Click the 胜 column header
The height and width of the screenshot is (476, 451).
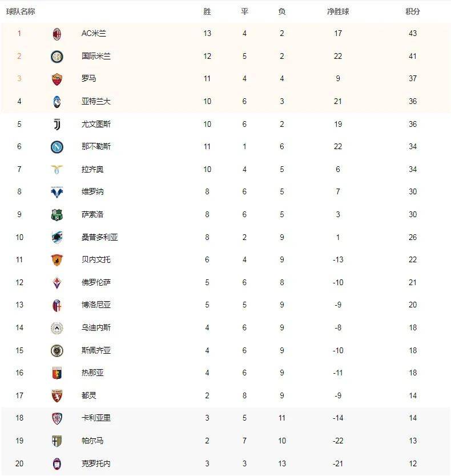[207, 11]
